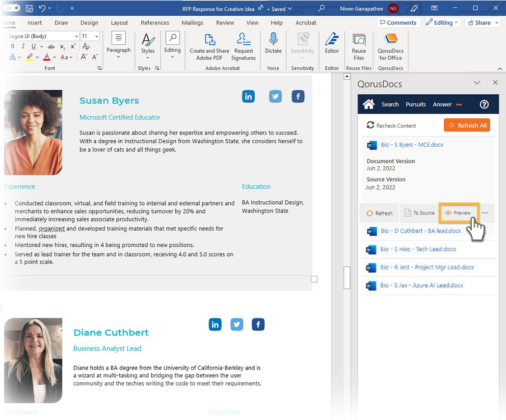This screenshot has width=506, height=420.
Task: Launch QorusDocs for Office add-in
Action: coord(391,47)
